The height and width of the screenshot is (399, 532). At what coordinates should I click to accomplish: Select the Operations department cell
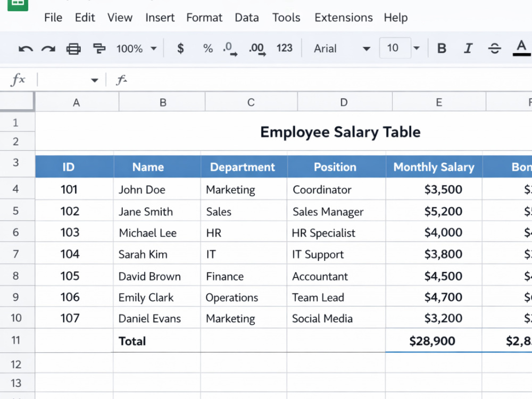[x=244, y=297]
